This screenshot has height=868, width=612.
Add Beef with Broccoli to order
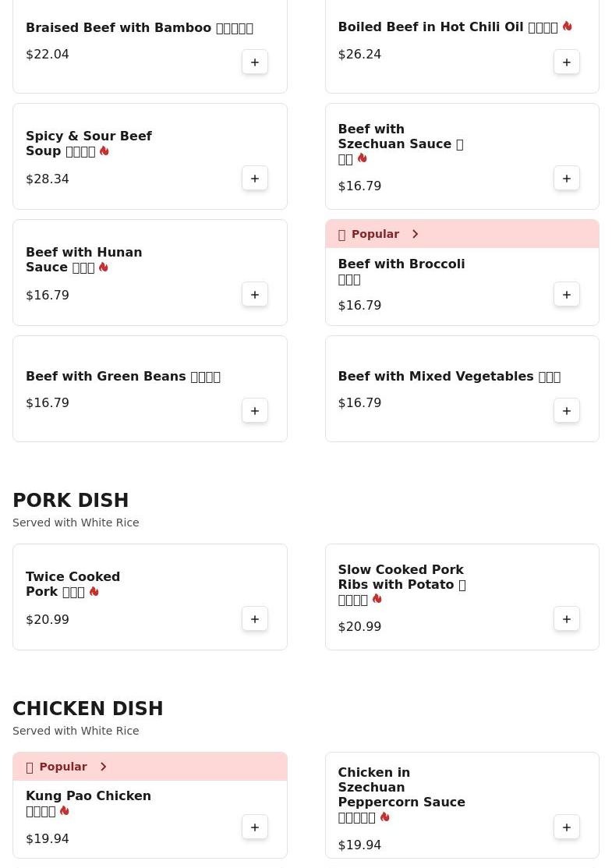pyautogui.click(x=567, y=295)
